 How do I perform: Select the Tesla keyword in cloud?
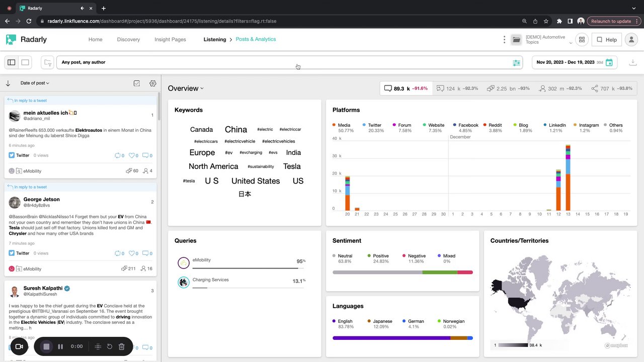(x=292, y=166)
